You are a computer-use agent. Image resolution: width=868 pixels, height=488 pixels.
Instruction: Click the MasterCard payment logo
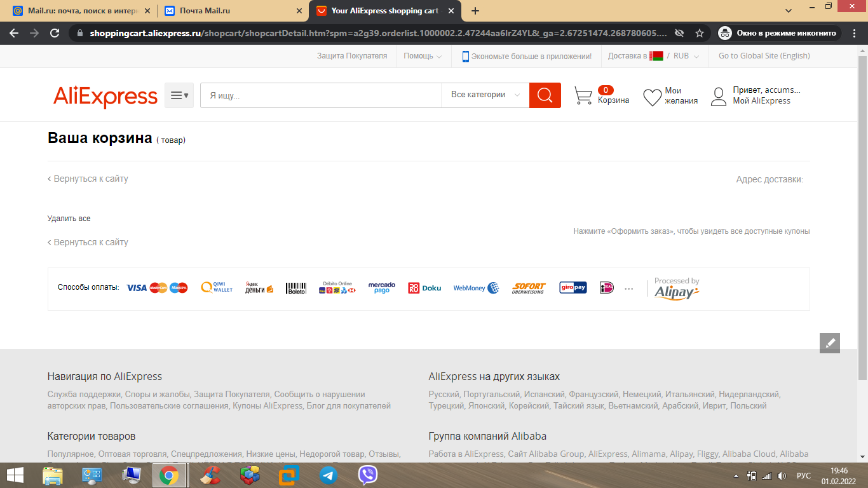coord(158,288)
